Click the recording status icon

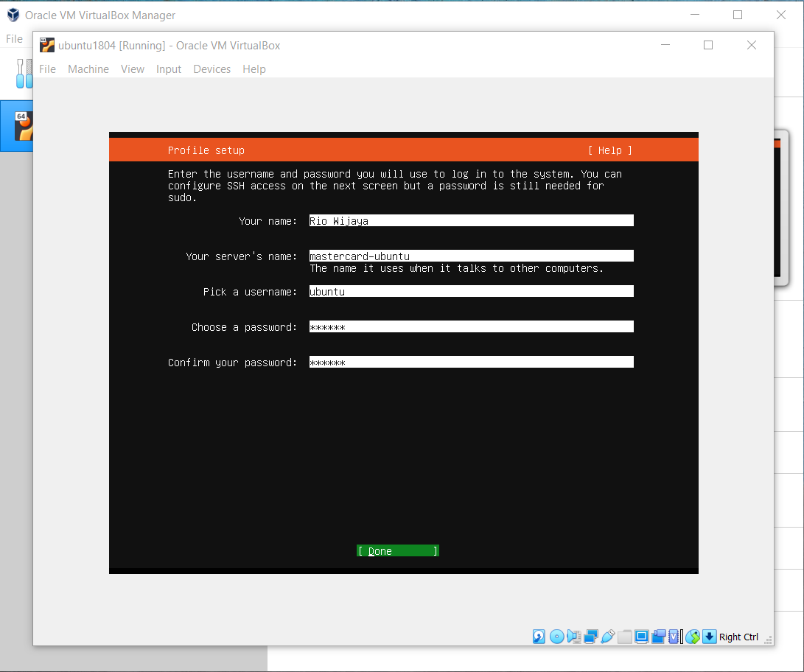point(659,637)
